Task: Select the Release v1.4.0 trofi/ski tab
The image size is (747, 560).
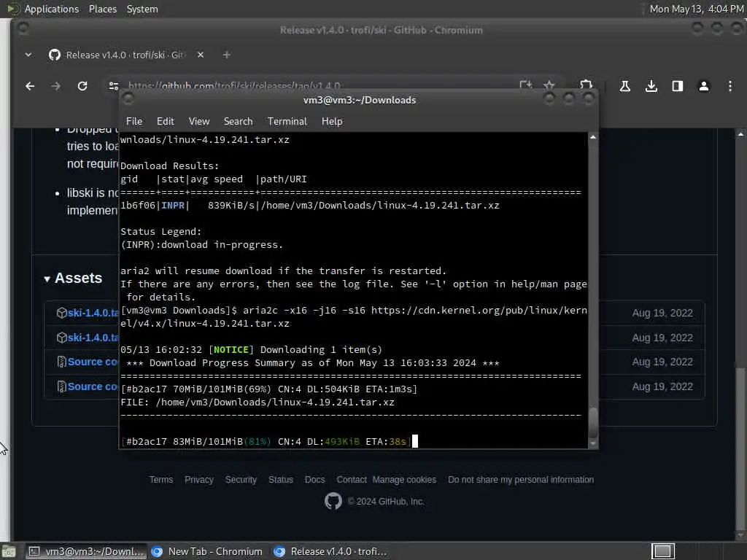Action: point(127,55)
